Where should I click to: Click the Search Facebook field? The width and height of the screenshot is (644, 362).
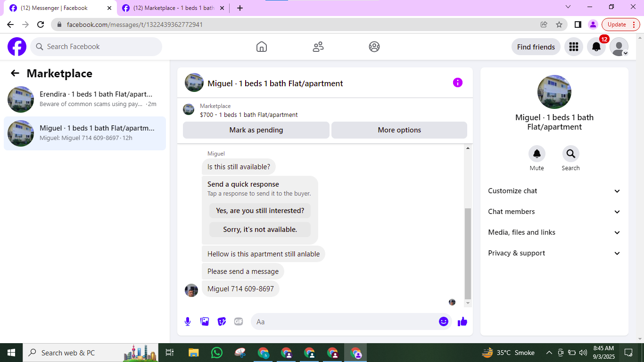(x=96, y=47)
